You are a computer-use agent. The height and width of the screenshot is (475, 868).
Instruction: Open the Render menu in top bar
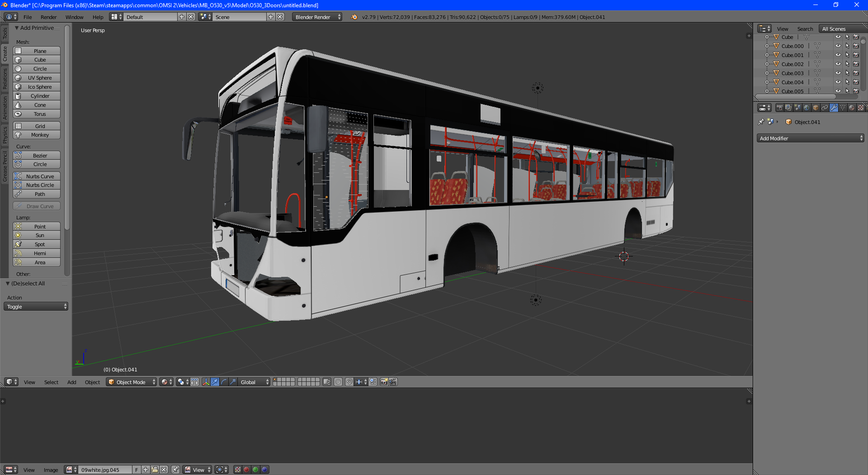pos(48,17)
